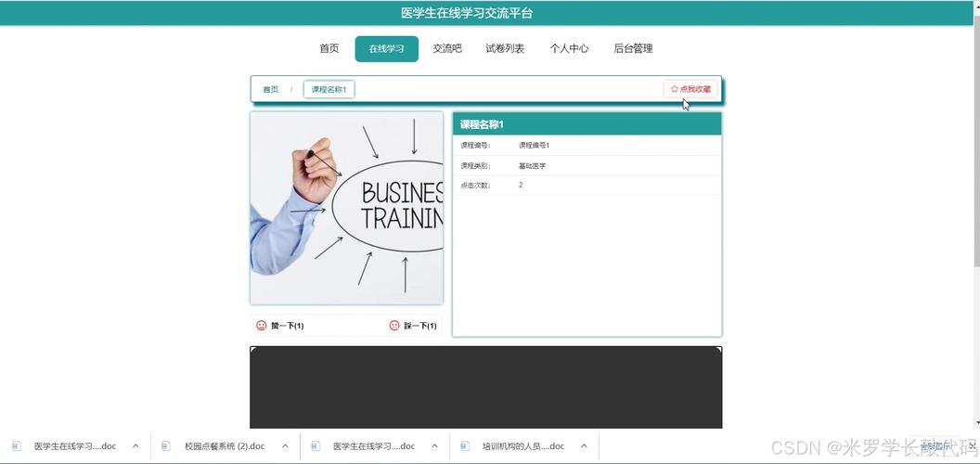Screen dimensions: 980x464
Task: Expand chevron for 培训机构的人员 download
Action: (584, 445)
